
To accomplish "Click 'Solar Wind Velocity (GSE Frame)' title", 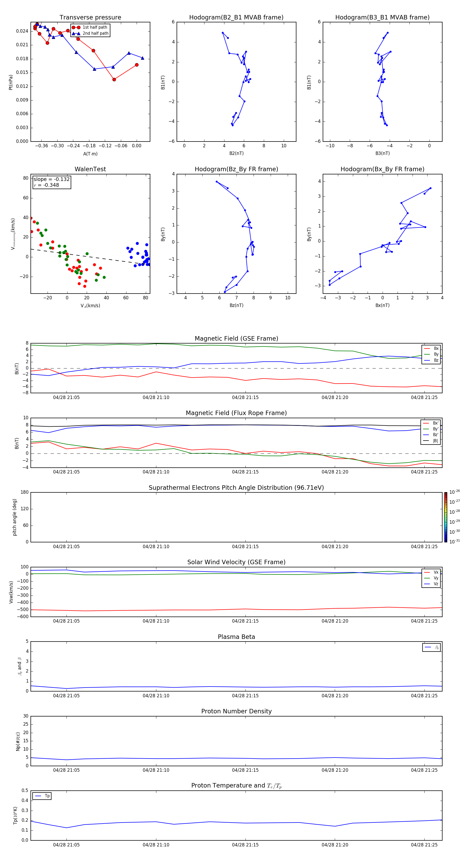I will coord(236,562).
